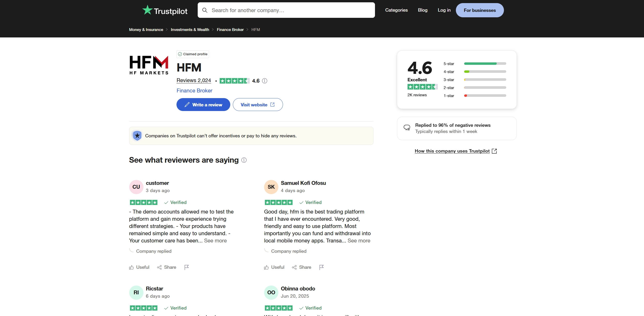Click the 'Jun 20, 2025' review date
The height and width of the screenshot is (316, 644).
tap(295, 296)
